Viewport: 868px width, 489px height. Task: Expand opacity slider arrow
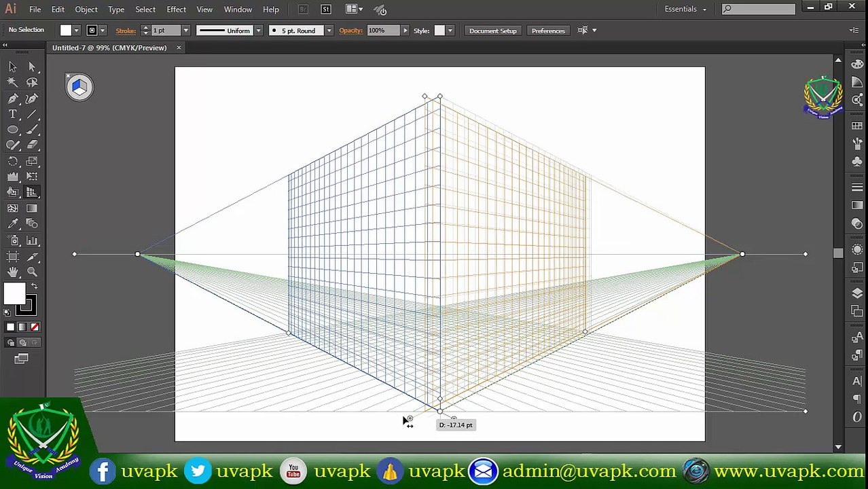[405, 31]
